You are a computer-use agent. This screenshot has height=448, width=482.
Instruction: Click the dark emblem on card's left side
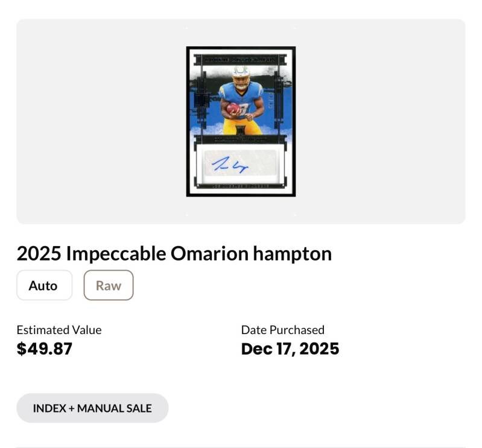201,99
